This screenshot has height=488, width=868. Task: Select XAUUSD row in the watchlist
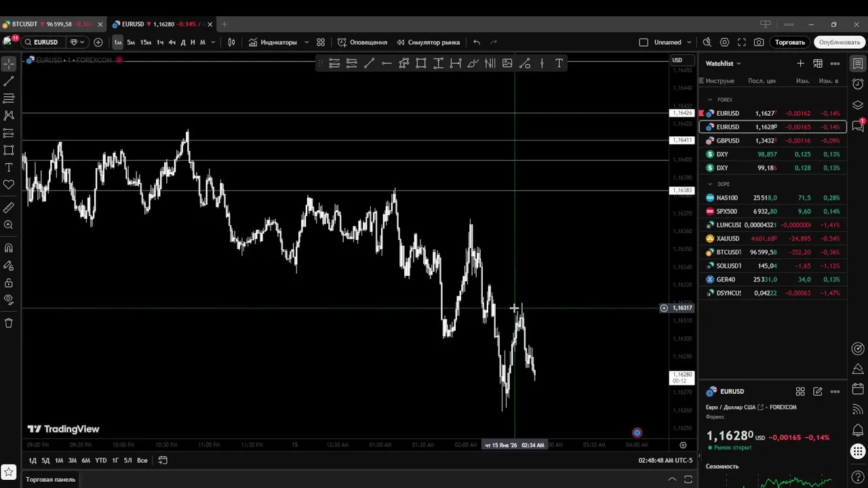point(773,239)
